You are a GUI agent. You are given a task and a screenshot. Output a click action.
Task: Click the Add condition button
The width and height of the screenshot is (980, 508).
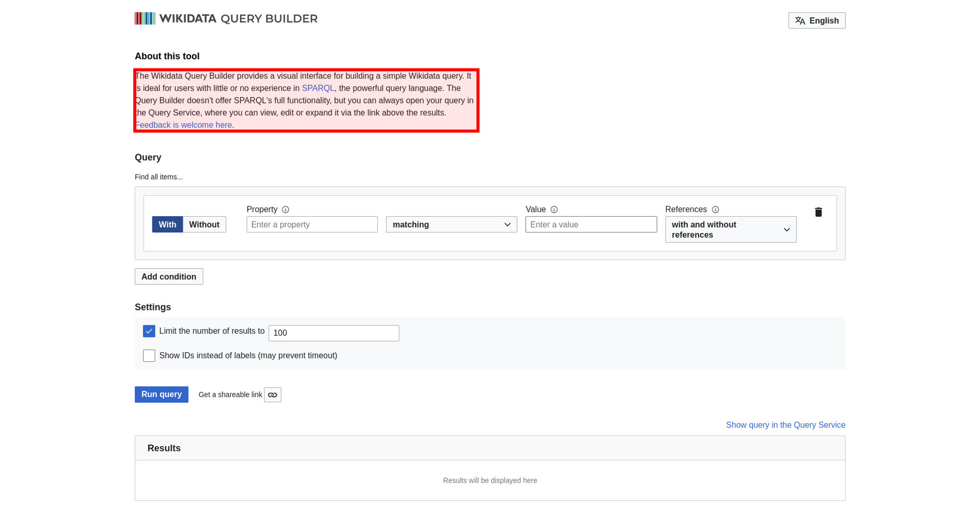pyautogui.click(x=169, y=277)
